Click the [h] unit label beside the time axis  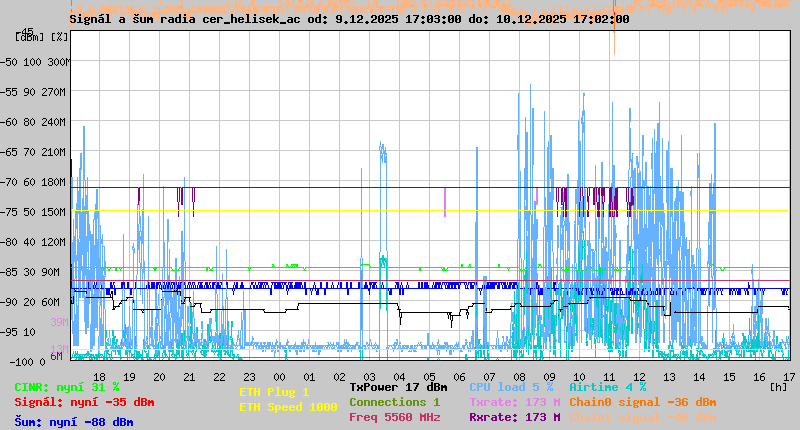(777, 386)
